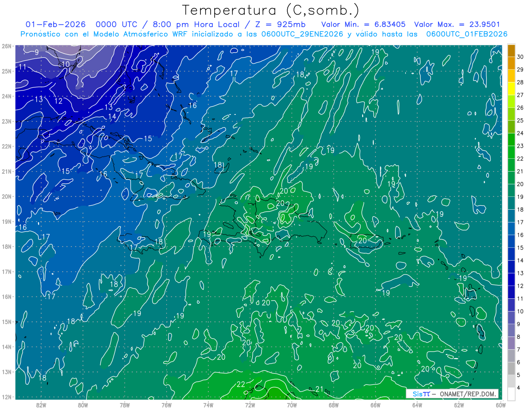
Task: Click the 62W longitude axis label
Action: 459,405
